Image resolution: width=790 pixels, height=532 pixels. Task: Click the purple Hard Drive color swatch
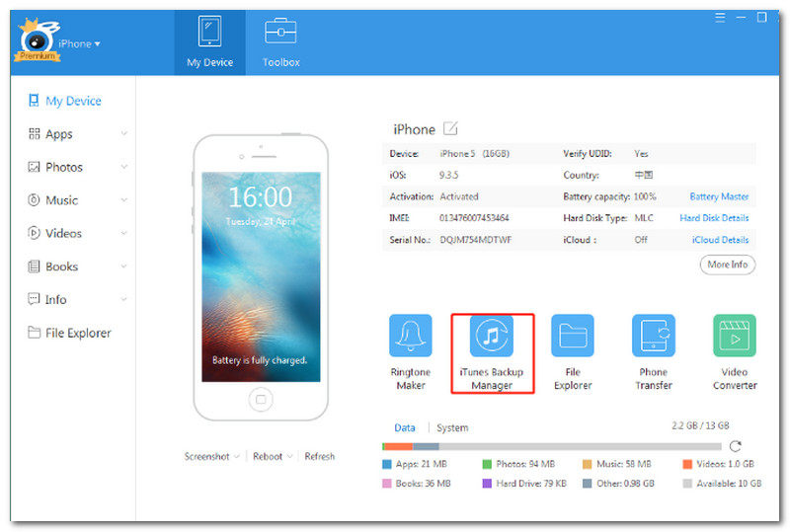click(487, 484)
